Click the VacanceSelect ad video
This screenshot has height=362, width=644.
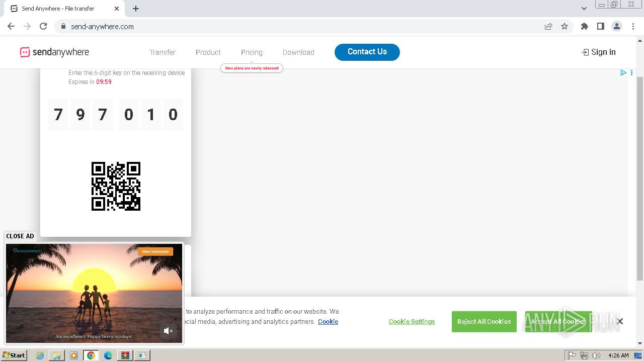94,293
